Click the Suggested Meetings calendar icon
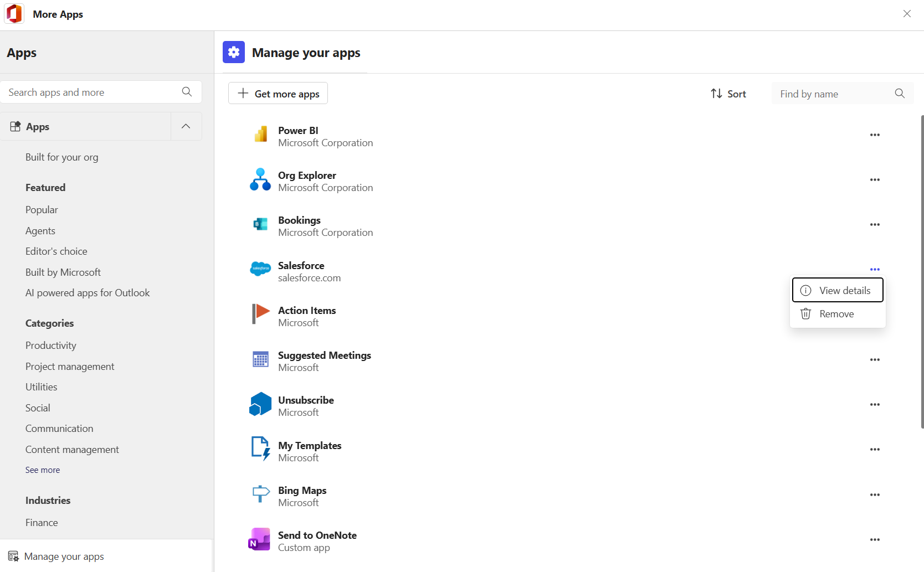The width and height of the screenshot is (924, 572). tap(260, 359)
